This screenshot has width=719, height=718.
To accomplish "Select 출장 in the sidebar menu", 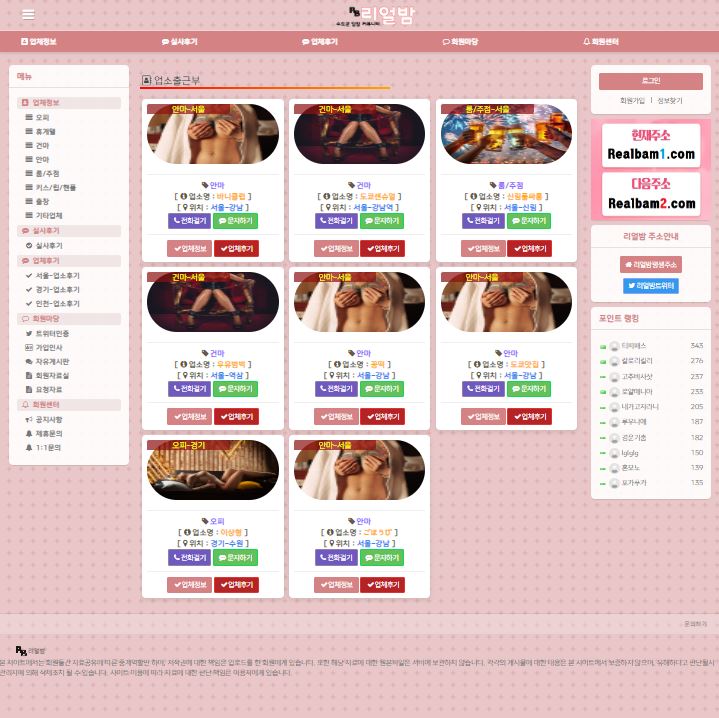I will pyautogui.click(x=37, y=202).
